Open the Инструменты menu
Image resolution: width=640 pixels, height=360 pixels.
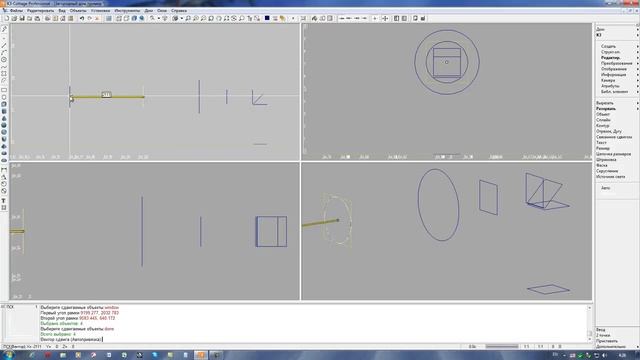tap(127, 11)
